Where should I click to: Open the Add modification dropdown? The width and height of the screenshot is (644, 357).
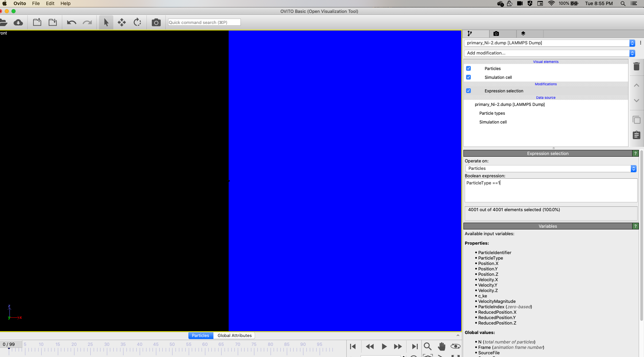pos(549,53)
